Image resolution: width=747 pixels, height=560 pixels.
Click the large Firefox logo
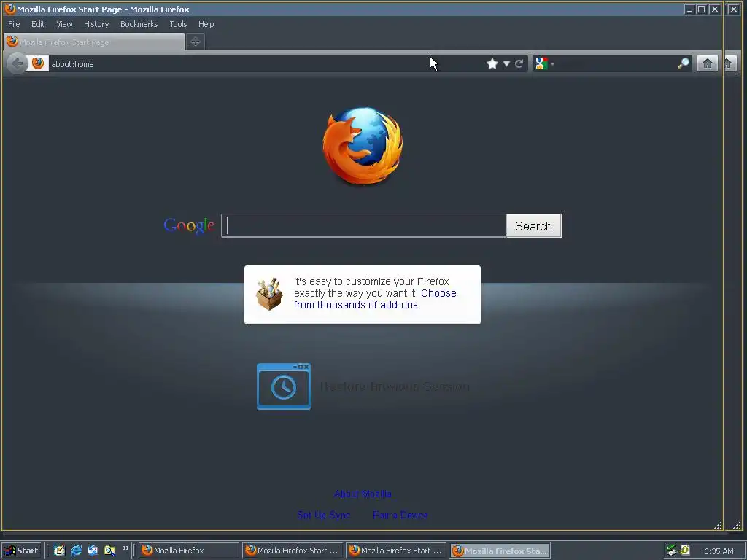(x=363, y=146)
